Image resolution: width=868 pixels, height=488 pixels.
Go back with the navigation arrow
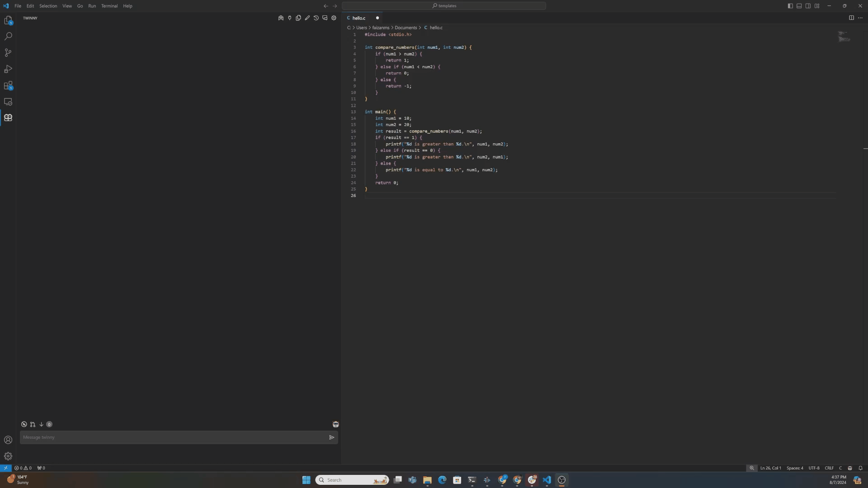[x=325, y=6]
